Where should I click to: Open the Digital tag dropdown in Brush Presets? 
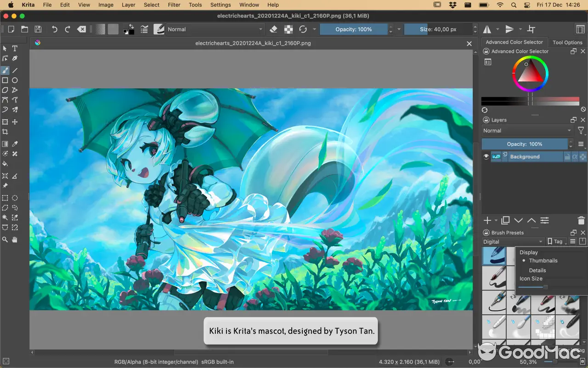(513, 241)
